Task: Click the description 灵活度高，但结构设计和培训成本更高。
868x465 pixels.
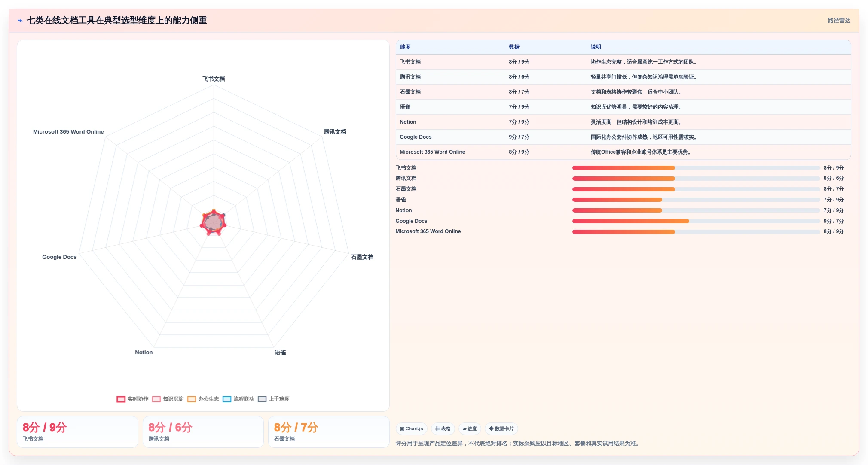Action: point(637,122)
